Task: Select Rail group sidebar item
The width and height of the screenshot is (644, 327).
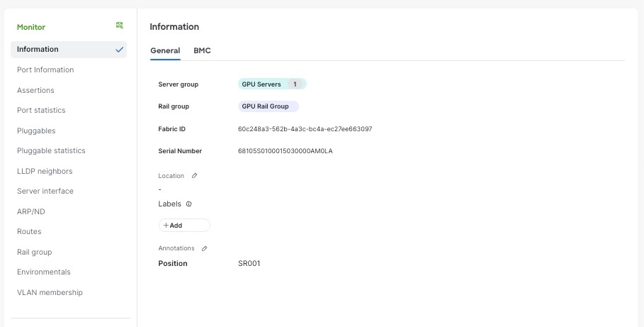Action: click(x=34, y=252)
